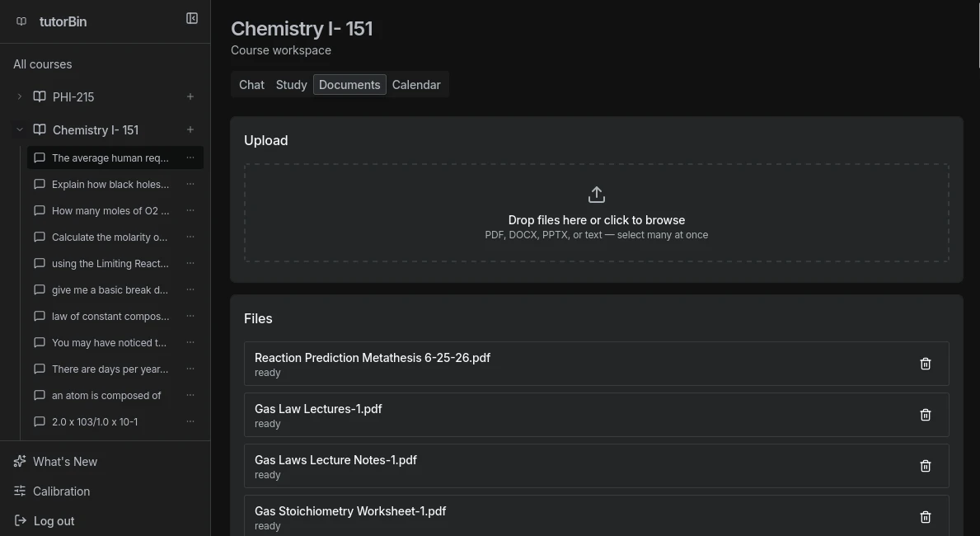Click the Log out arrow icon
The width and height of the screenshot is (980, 536).
[x=20, y=520]
